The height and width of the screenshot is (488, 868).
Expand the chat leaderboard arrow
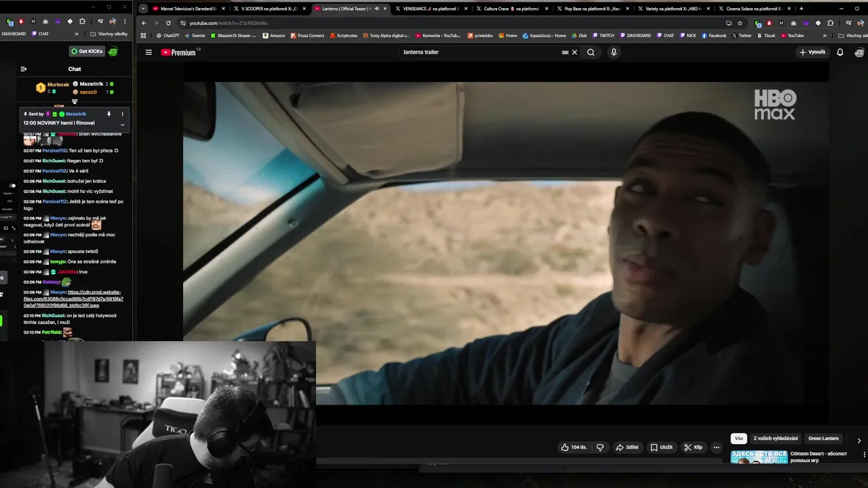tap(75, 102)
